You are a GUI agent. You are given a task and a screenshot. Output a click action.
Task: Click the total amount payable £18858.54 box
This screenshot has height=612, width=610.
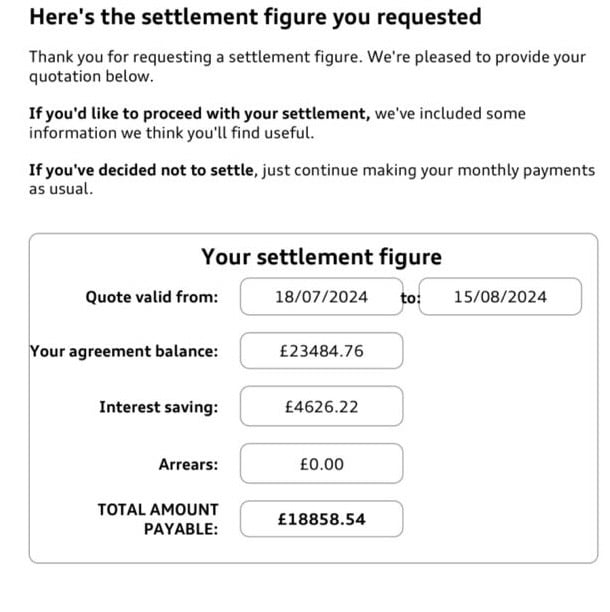point(321,519)
